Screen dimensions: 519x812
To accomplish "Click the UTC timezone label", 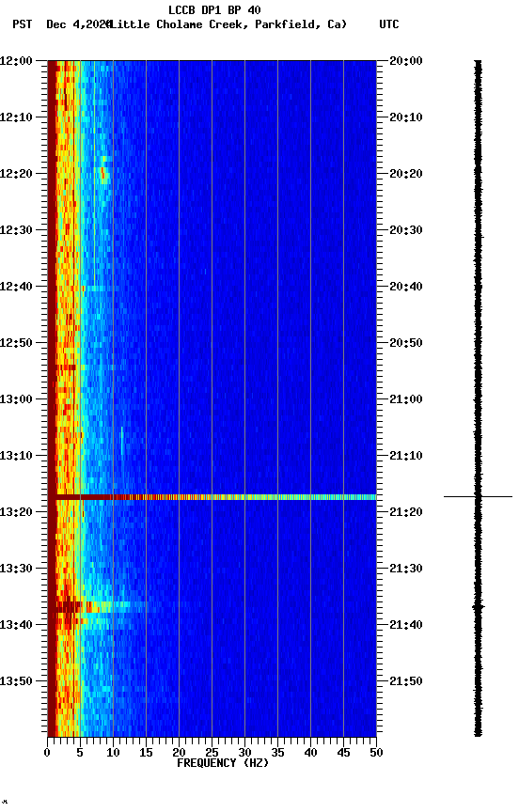I will pyautogui.click(x=389, y=24).
